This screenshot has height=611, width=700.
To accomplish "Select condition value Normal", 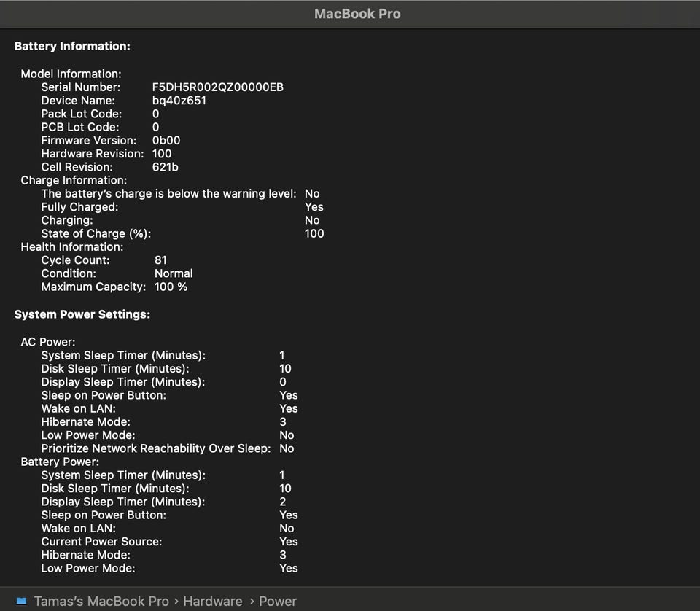I will coord(174,273).
